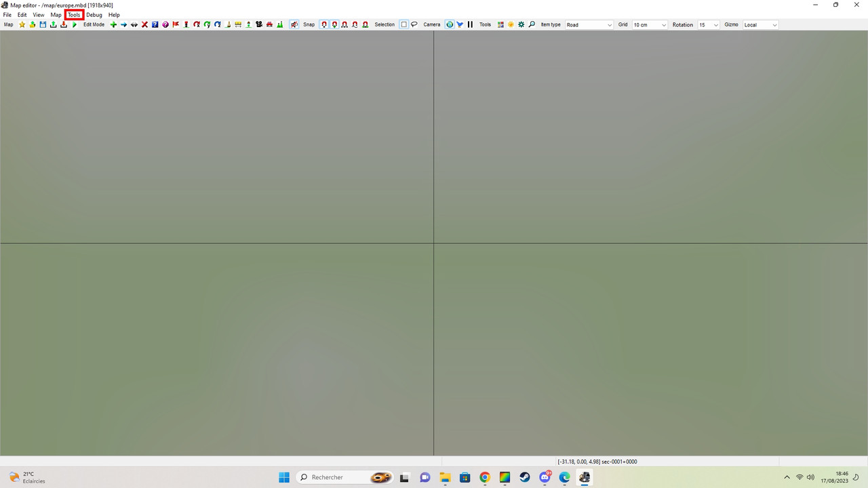Click the black film camera icon
Image resolution: width=868 pixels, height=488 pixels.
point(259,24)
